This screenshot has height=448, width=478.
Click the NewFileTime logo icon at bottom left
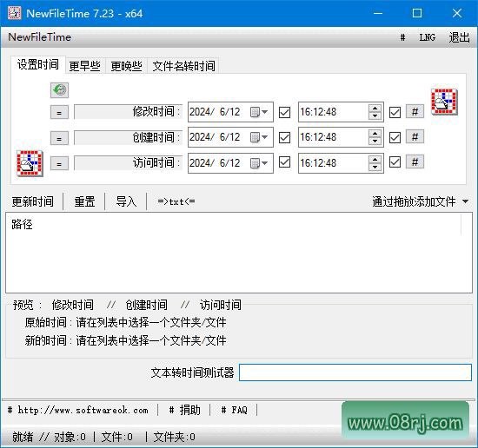click(x=30, y=163)
